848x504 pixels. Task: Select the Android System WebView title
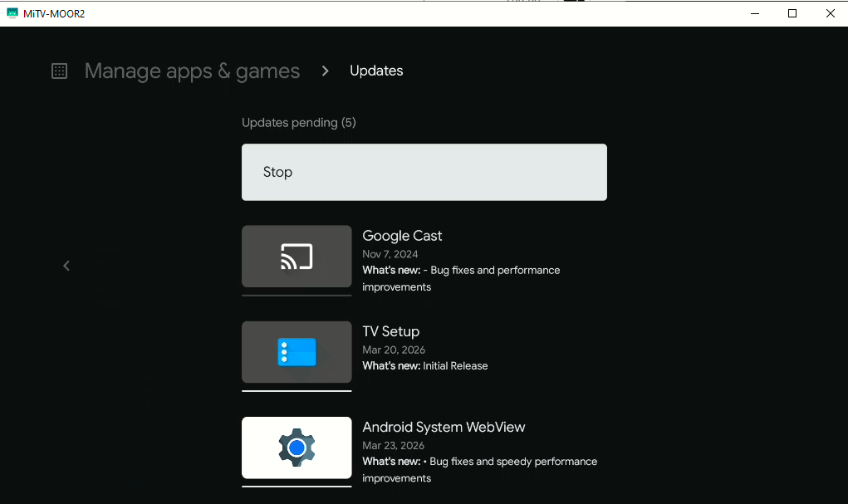tap(444, 428)
